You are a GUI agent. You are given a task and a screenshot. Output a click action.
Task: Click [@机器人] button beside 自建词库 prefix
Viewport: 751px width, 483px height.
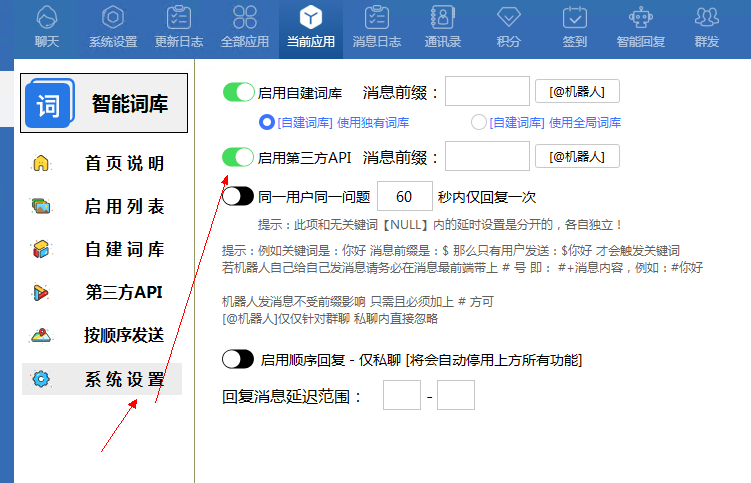(577, 92)
